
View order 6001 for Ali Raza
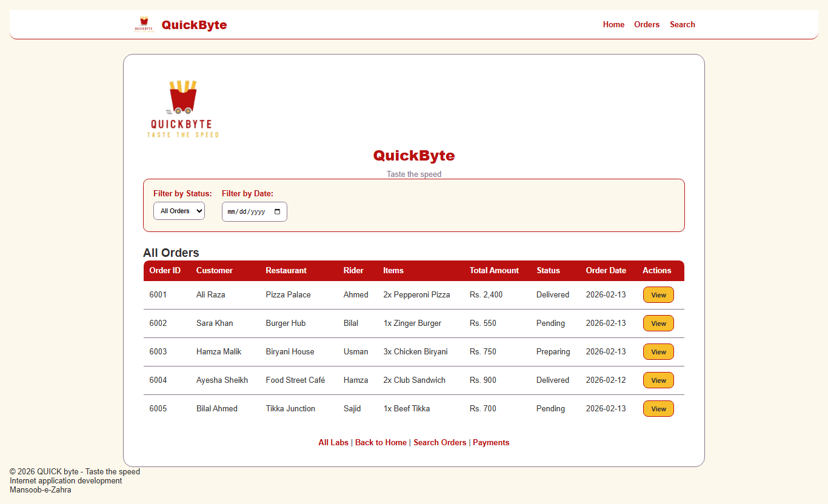pos(658,294)
